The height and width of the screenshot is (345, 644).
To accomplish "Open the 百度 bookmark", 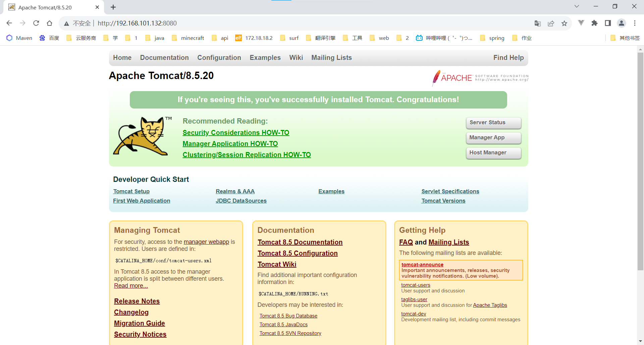I will 49,38.
